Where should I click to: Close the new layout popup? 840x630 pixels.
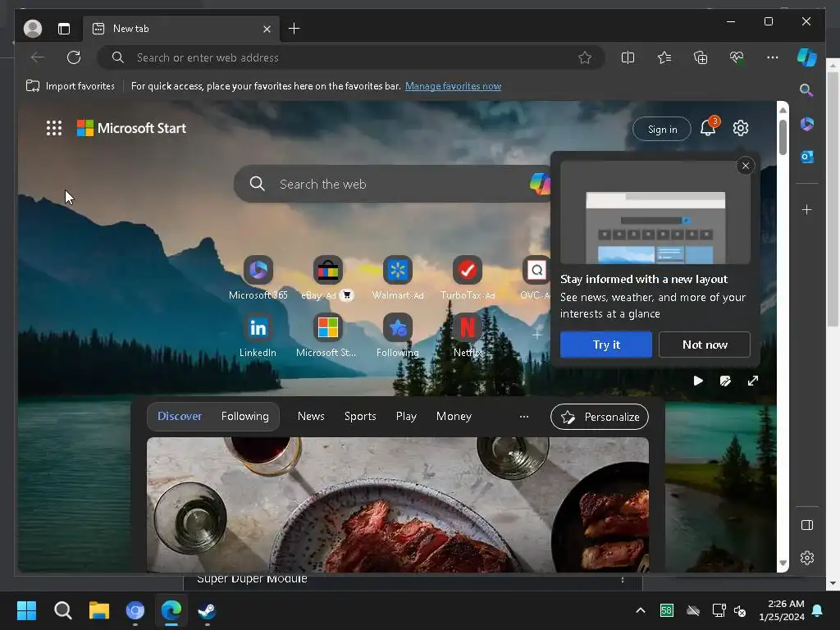(745, 166)
